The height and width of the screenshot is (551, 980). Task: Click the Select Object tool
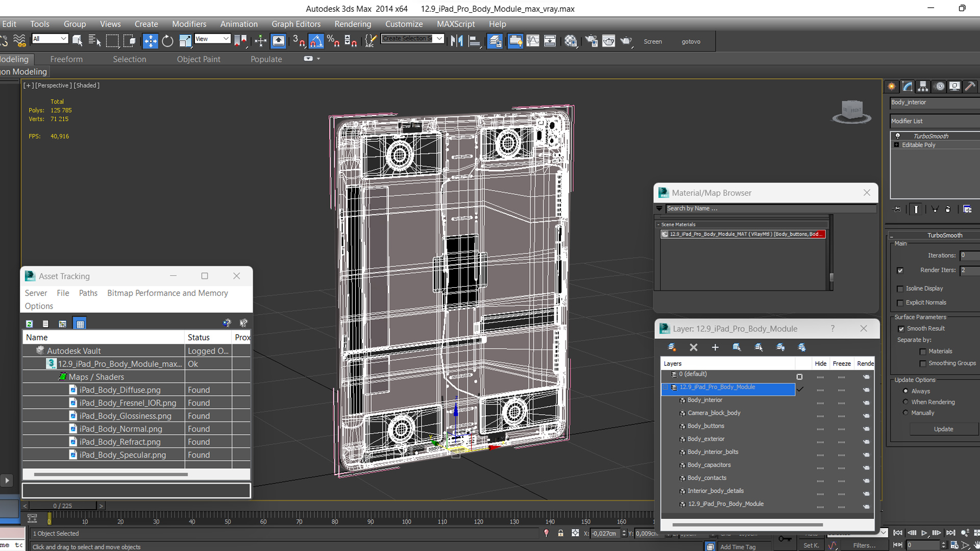pyautogui.click(x=77, y=41)
